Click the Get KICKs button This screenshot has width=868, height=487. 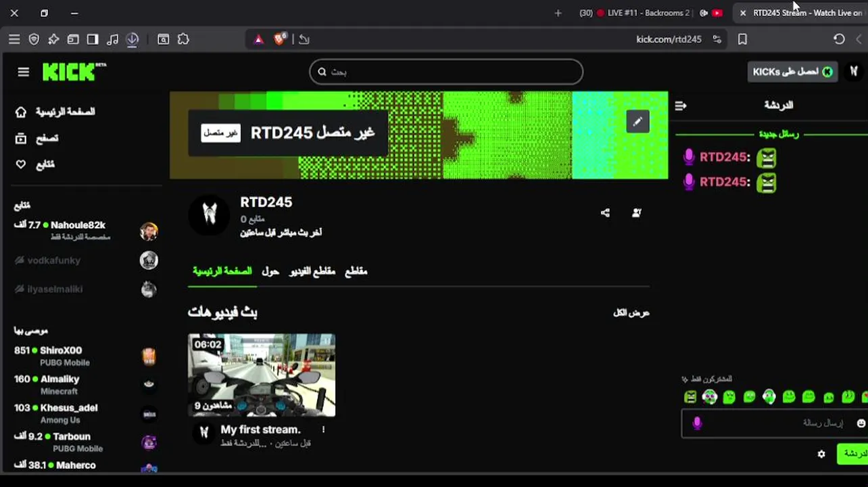click(792, 72)
